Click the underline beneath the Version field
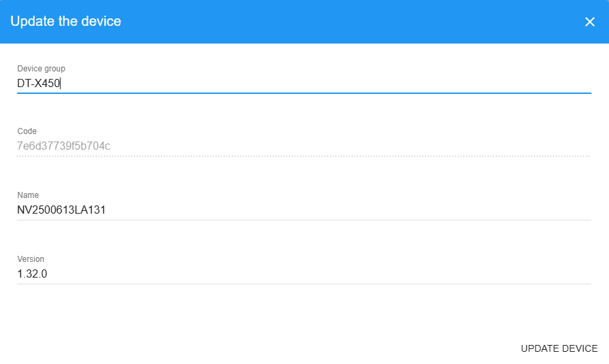 [303, 284]
